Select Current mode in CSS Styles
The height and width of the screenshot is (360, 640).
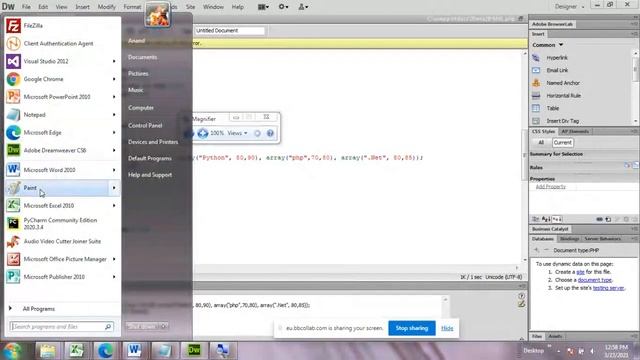[x=562, y=142]
